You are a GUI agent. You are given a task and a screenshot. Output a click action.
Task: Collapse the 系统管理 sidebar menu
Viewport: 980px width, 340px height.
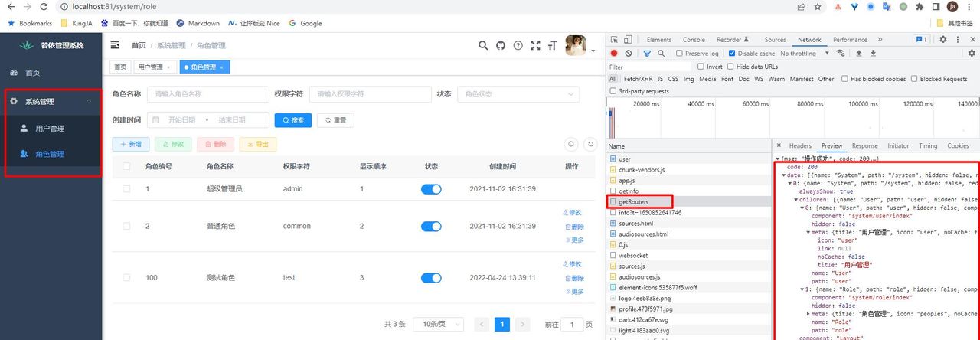(51, 101)
